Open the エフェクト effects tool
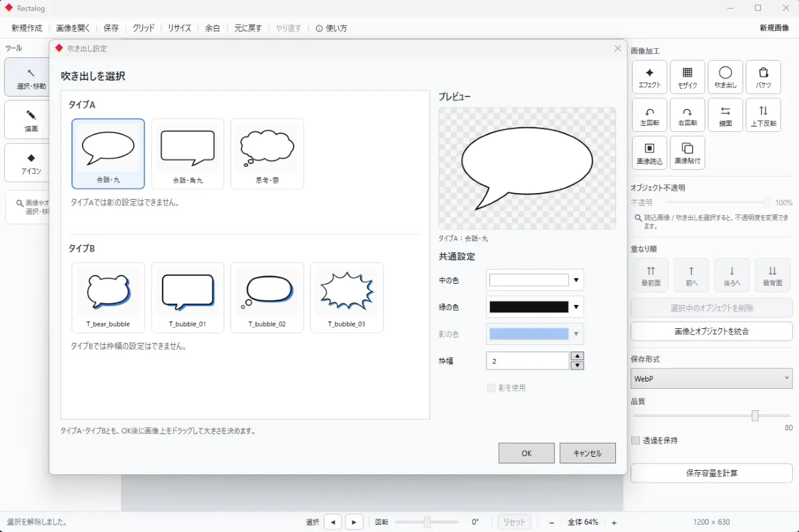This screenshot has height=532, width=799. point(650,77)
